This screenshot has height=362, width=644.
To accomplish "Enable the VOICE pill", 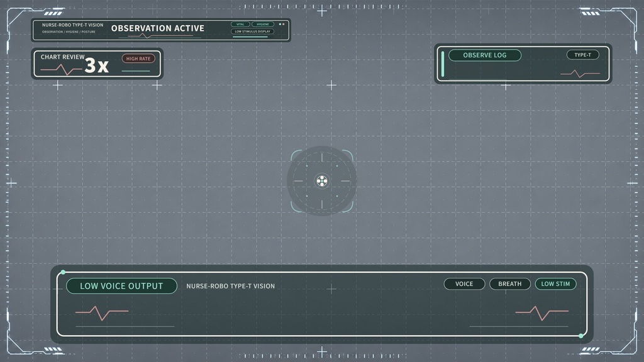I will pyautogui.click(x=464, y=284).
